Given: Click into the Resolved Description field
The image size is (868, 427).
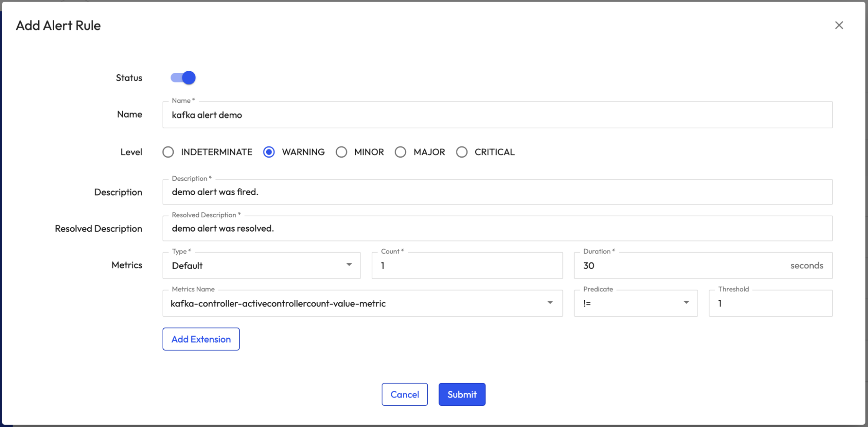Looking at the screenshot, I should tap(497, 228).
